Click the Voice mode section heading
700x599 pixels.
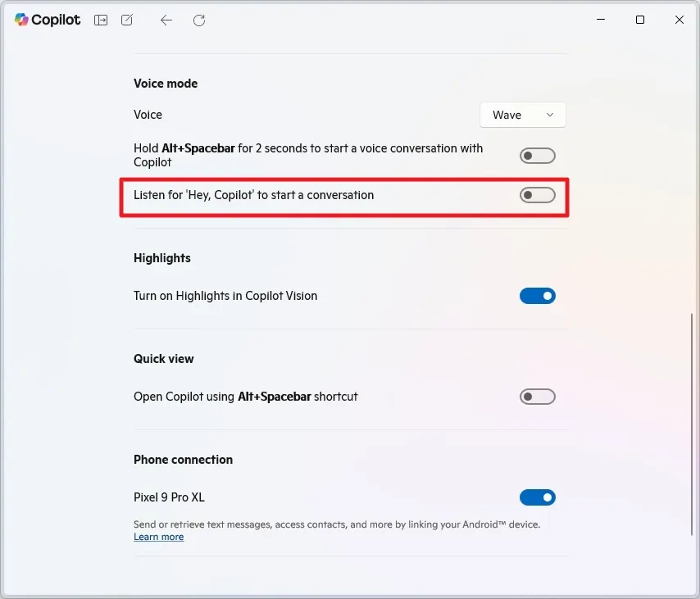[x=165, y=83]
